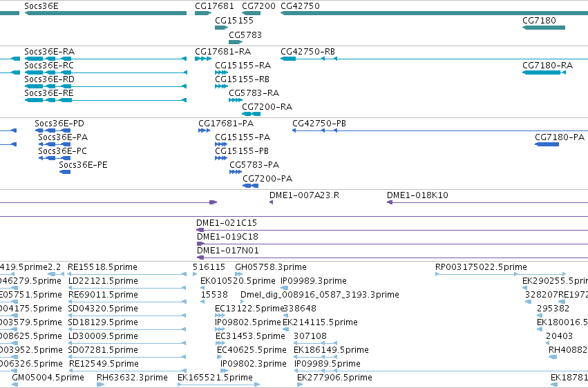
Task: Select transcript CG15155-RB
Action: (x=221, y=86)
